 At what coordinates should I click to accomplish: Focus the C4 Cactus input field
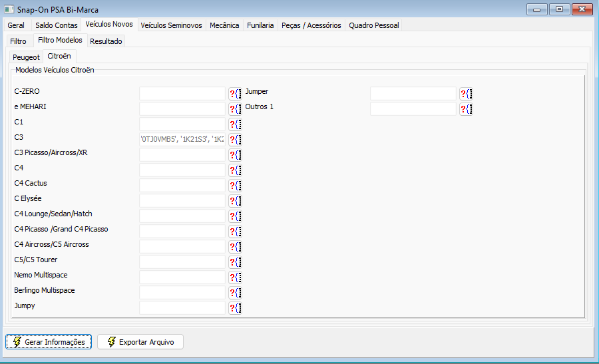[x=182, y=185]
